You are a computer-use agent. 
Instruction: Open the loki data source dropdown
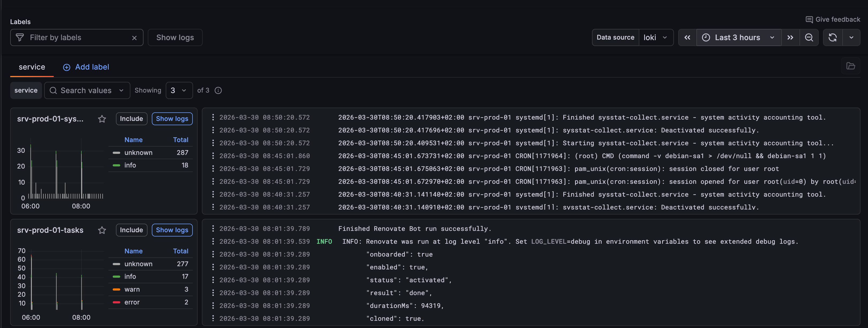click(655, 37)
